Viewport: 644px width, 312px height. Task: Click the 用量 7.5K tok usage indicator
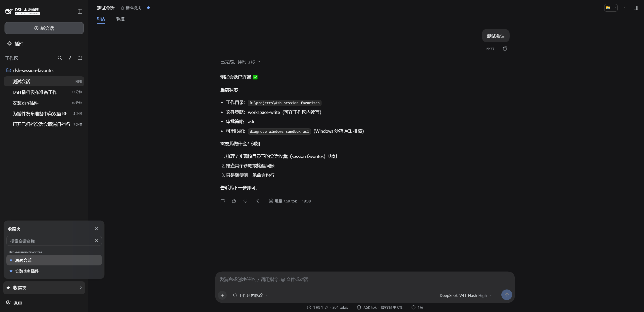click(x=283, y=201)
